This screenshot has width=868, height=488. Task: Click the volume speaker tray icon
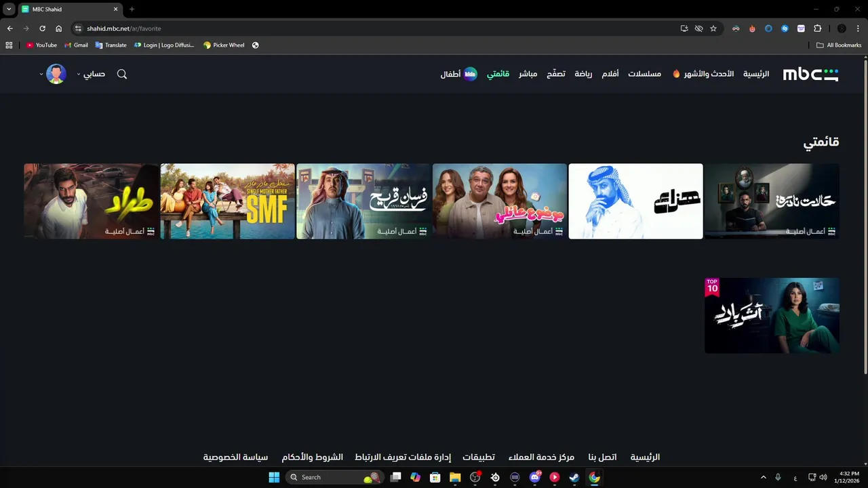[x=823, y=477]
